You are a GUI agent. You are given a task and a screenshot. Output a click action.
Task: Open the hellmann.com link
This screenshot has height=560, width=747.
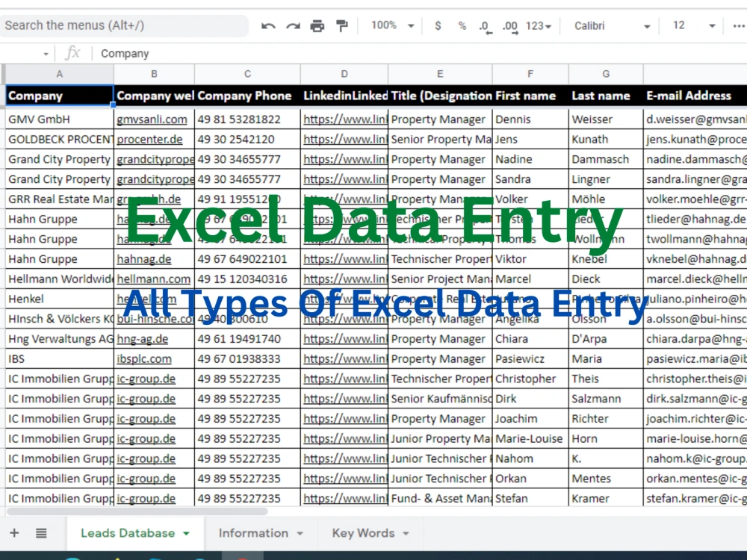pyautogui.click(x=154, y=279)
